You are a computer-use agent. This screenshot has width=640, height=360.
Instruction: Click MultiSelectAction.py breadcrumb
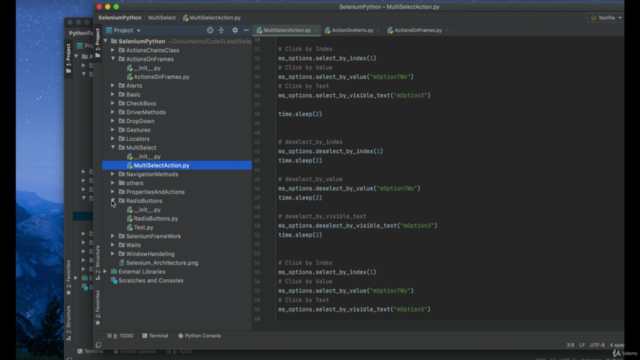[x=212, y=18]
